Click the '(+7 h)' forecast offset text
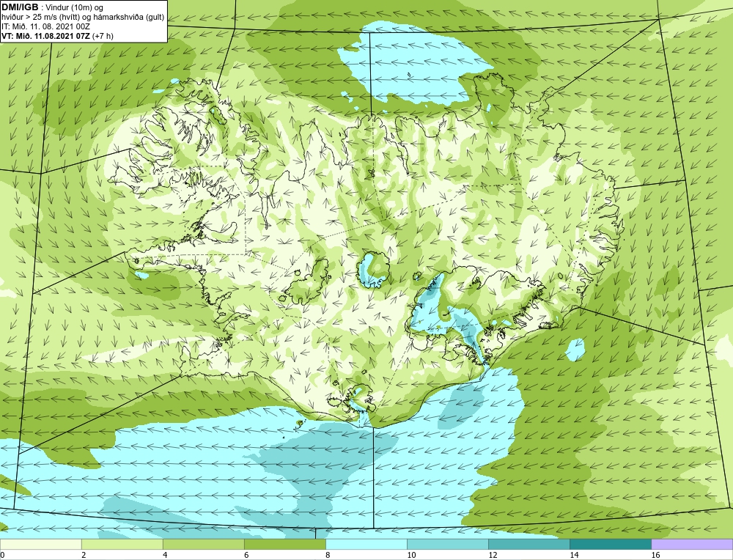This screenshot has width=733, height=560. pyautogui.click(x=103, y=36)
